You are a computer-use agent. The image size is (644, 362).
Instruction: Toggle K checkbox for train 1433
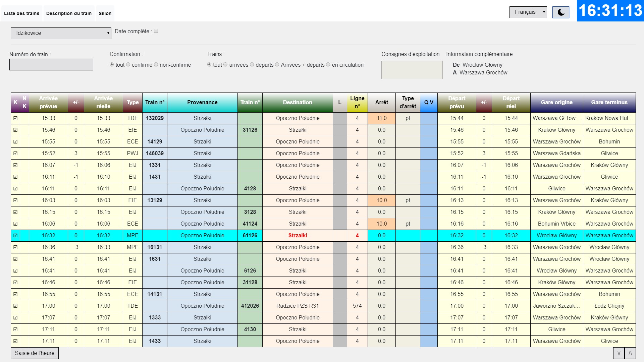click(15, 341)
